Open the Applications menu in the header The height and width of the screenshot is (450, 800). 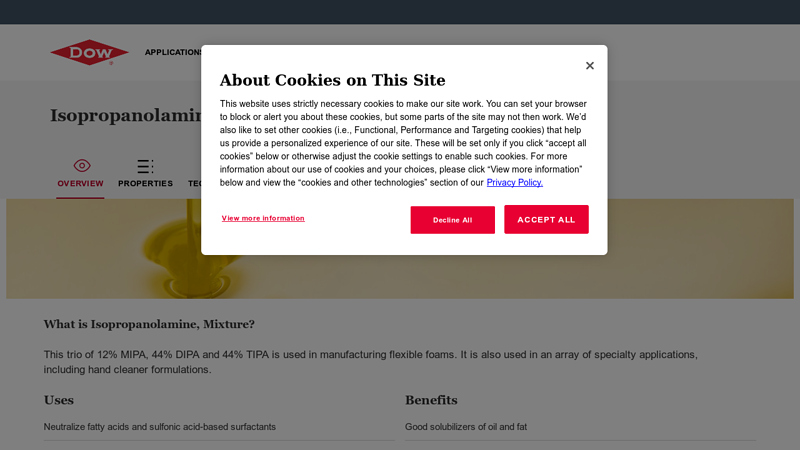point(173,52)
